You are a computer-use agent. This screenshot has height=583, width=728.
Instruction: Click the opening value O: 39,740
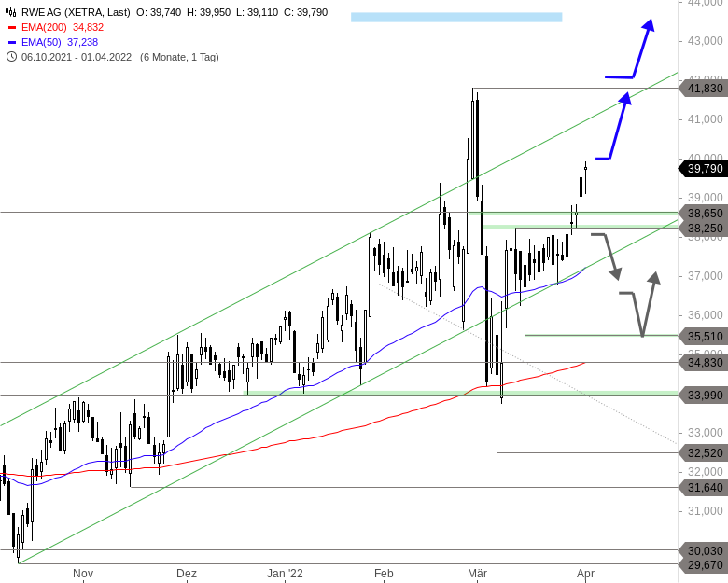pos(159,12)
